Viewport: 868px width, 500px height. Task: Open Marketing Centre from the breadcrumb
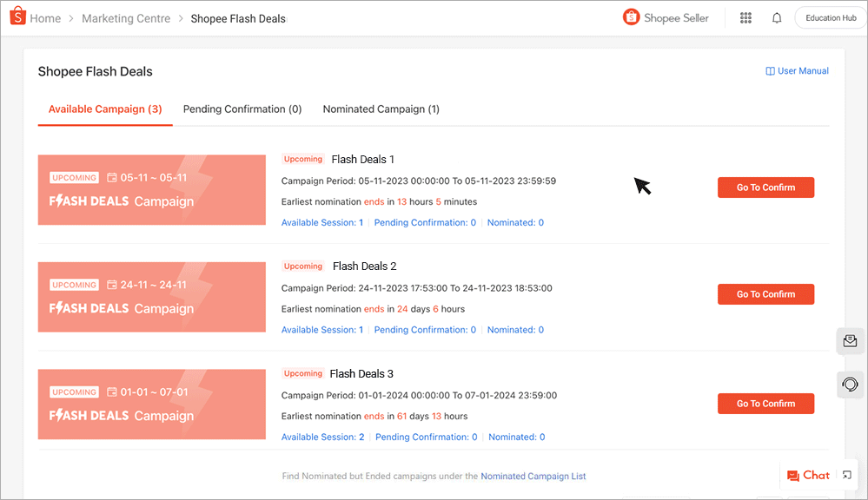(x=126, y=17)
